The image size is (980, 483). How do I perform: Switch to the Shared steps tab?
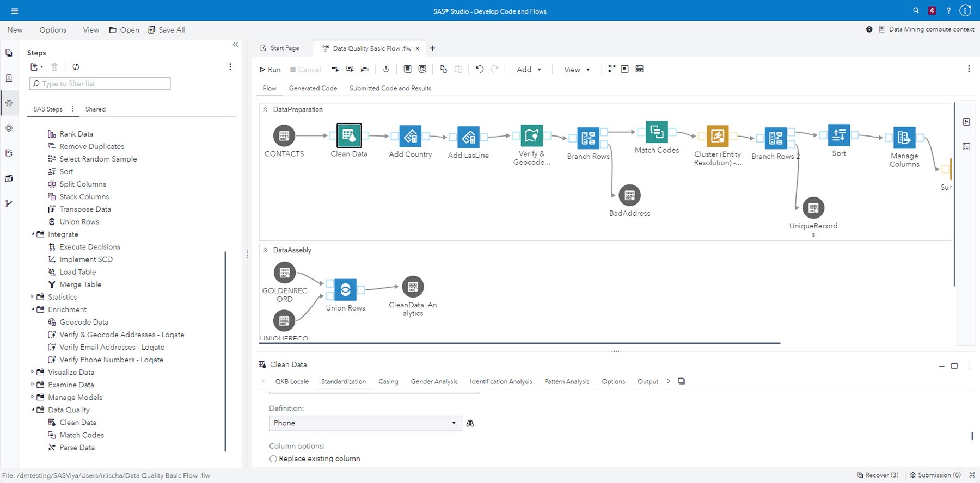click(x=95, y=109)
